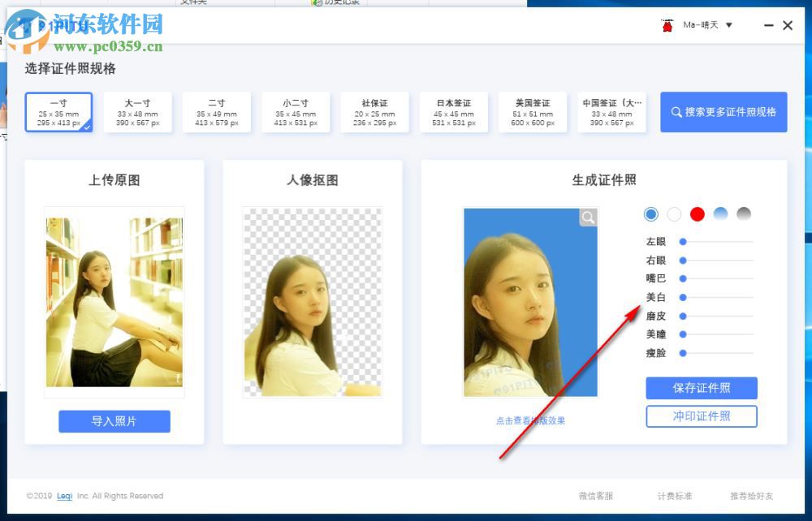Screen dimensions: 812x521
Task: Select the solid blue background swatch
Action: (x=650, y=213)
